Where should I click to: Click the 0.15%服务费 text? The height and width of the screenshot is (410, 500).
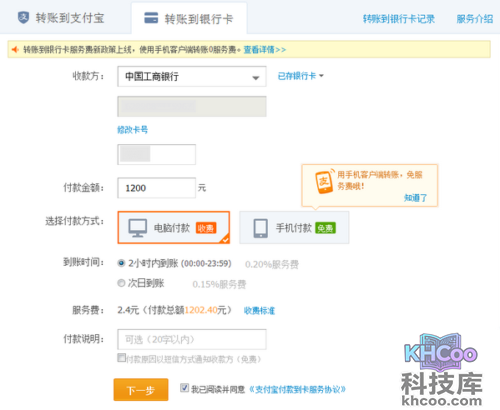click(x=219, y=284)
